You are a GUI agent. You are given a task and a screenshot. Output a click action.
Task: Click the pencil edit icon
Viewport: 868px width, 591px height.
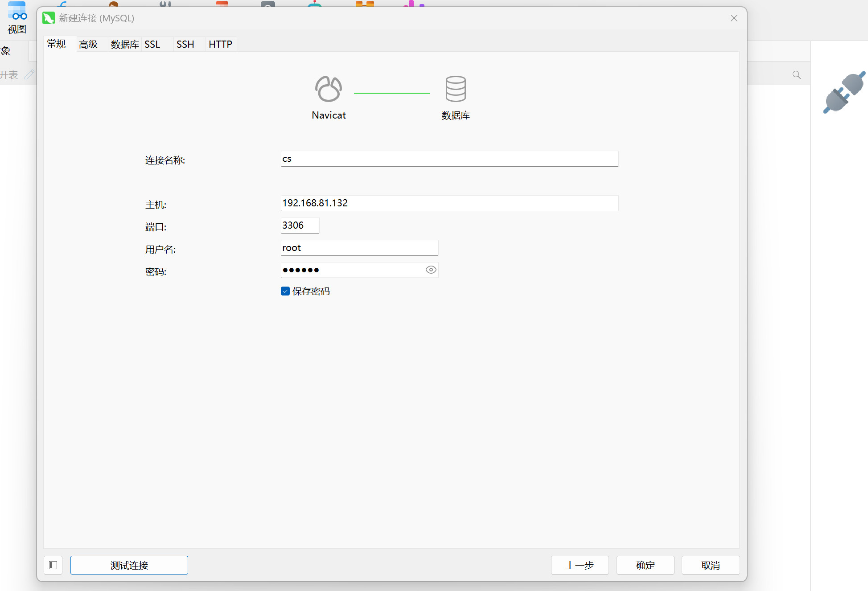(29, 74)
